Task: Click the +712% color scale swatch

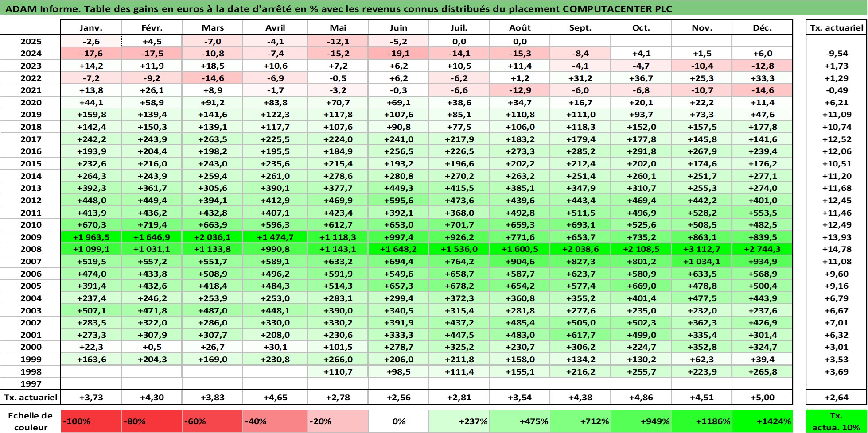Action: (580, 421)
